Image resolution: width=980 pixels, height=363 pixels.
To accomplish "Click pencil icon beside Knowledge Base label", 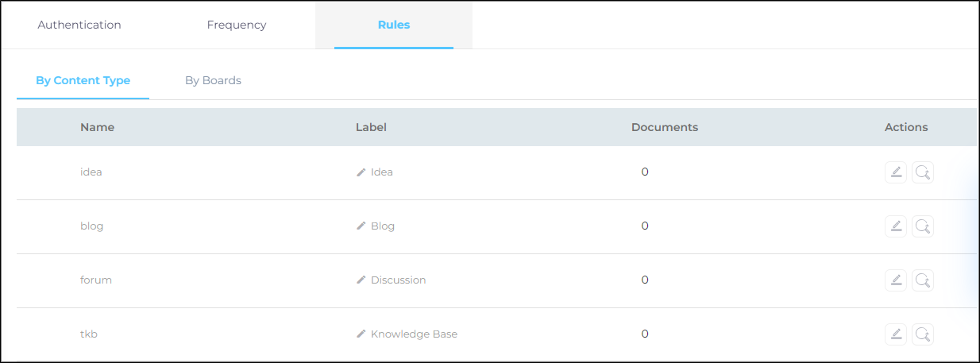I will click(x=361, y=334).
